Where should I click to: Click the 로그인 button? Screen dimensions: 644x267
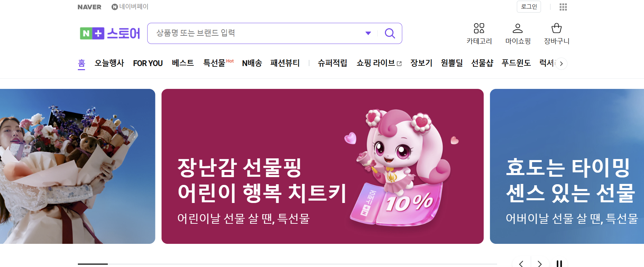[x=529, y=7]
